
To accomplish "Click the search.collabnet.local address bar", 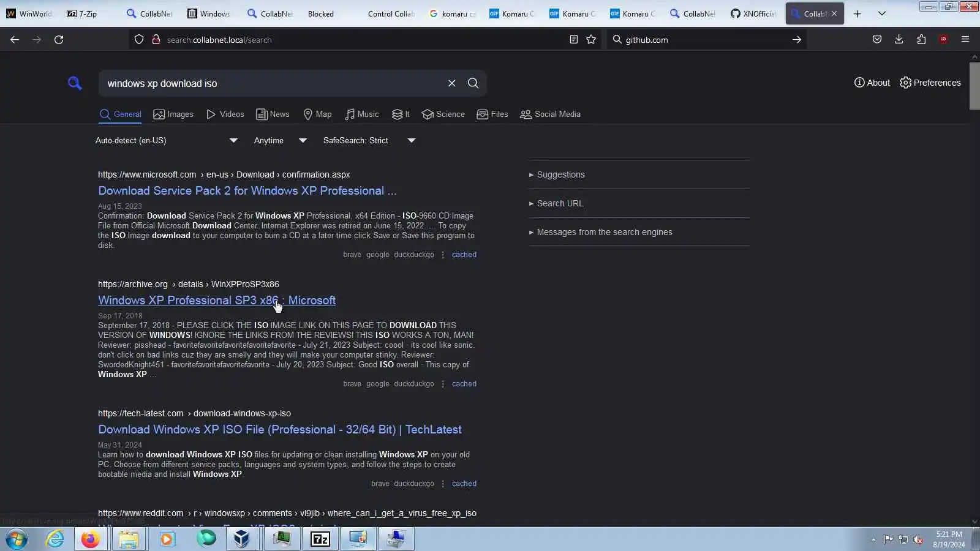I will [366, 40].
